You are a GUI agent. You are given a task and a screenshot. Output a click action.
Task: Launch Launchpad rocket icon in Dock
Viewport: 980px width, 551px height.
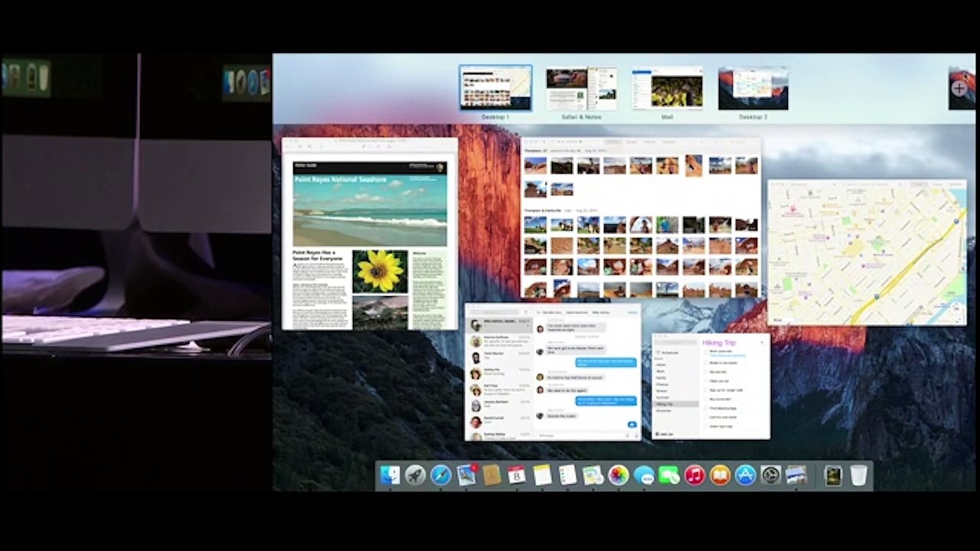tap(415, 475)
